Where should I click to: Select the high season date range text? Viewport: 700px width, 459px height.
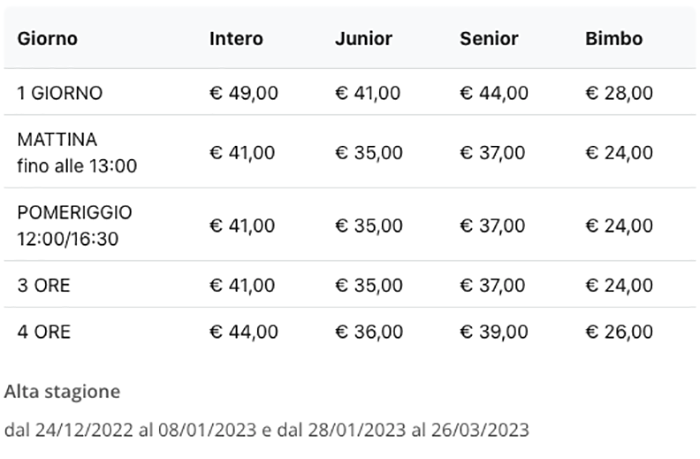tap(266, 430)
